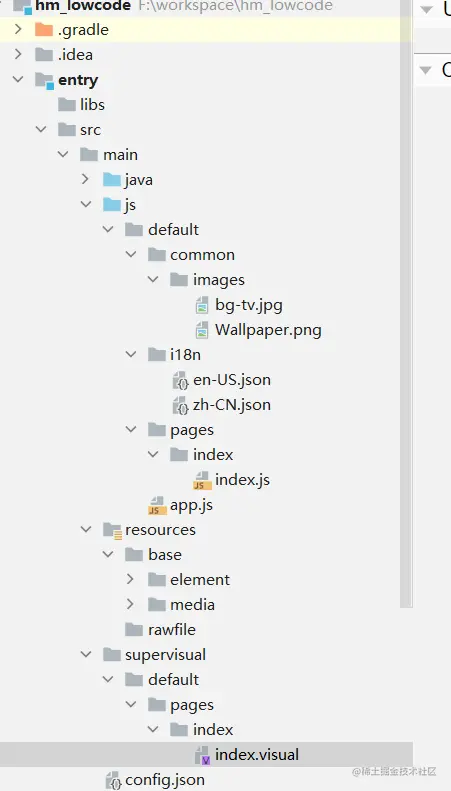Viewport: 451px width, 791px height.
Task: Collapse the i18n folder
Action: point(131,355)
